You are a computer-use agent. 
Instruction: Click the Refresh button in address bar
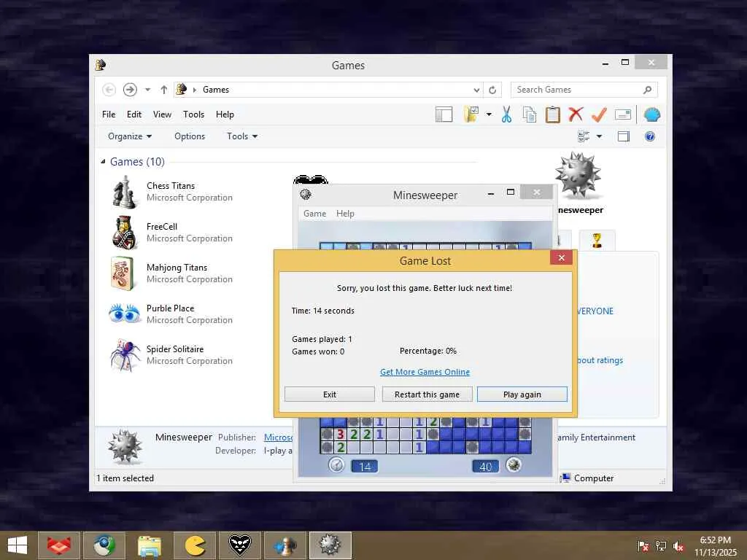click(x=492, y=90)
